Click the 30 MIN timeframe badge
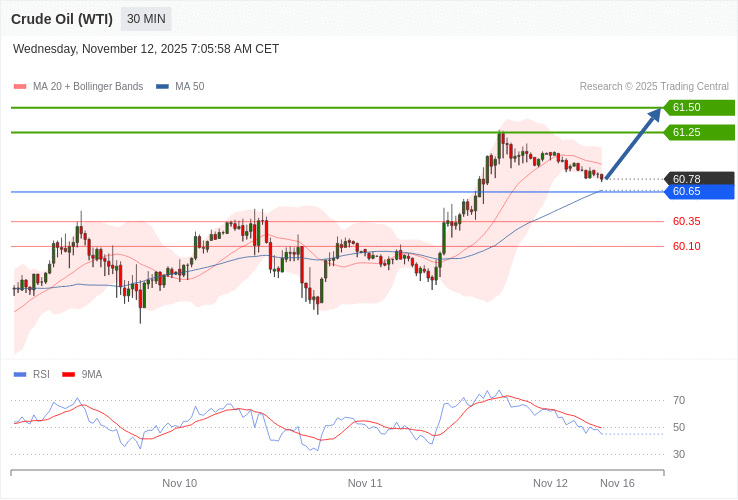 [146, 19]
